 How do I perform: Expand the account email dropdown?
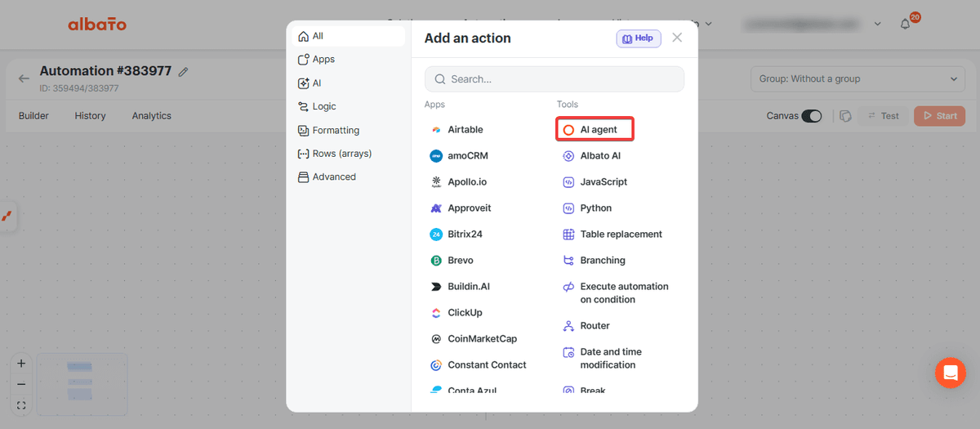pos(878,24)
